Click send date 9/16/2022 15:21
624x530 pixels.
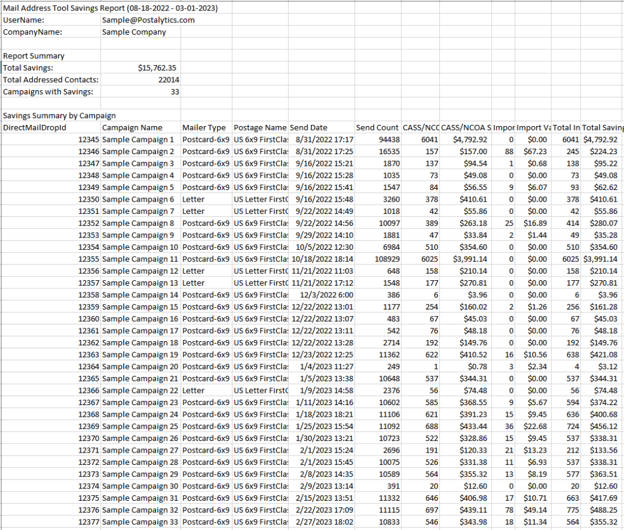pyautogui.click(x=322, y=163)
